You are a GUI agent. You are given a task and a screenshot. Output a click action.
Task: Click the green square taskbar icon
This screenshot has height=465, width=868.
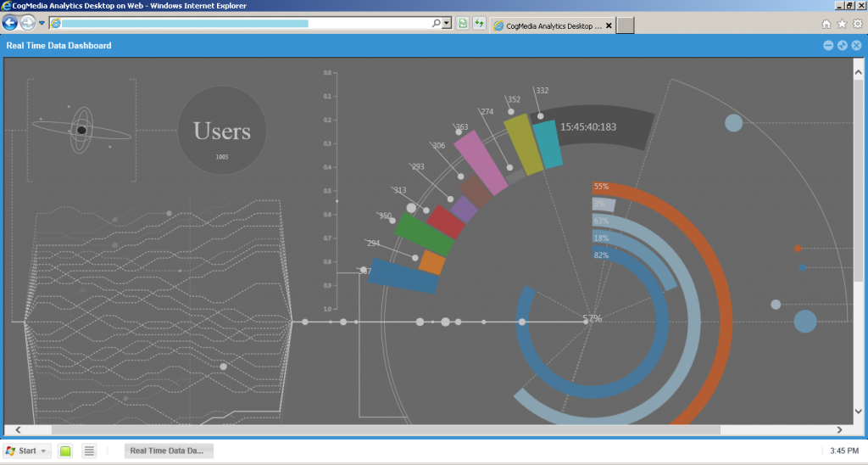[x=65, y=451]
